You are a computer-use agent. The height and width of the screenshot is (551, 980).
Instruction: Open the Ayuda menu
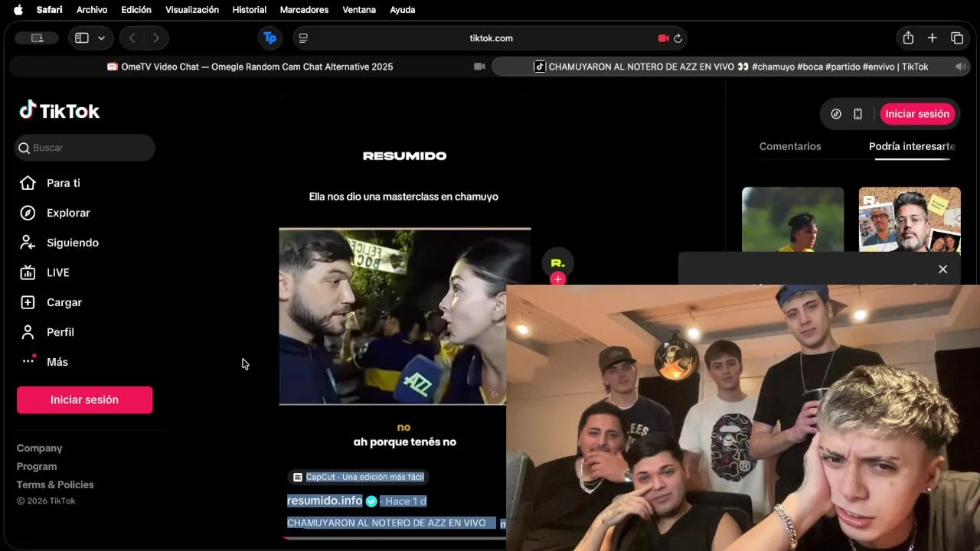pos(403,10)
